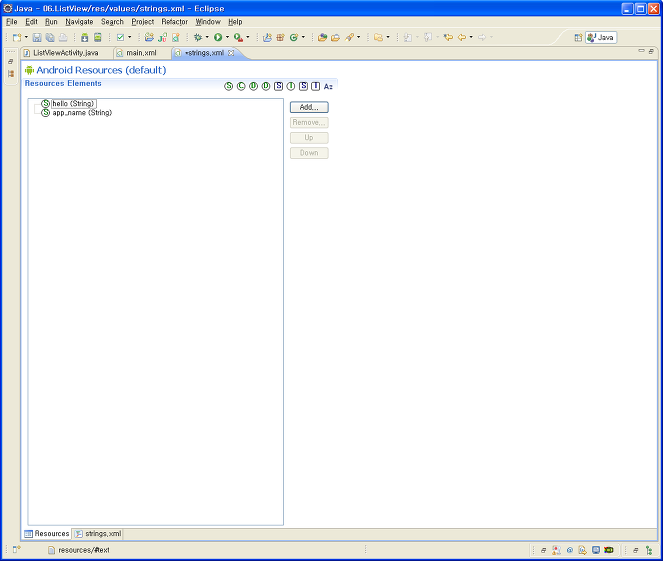Open the Project menu
Viewport: 663px width, 561px height.
pyautogui.click(x=142, y=22)
